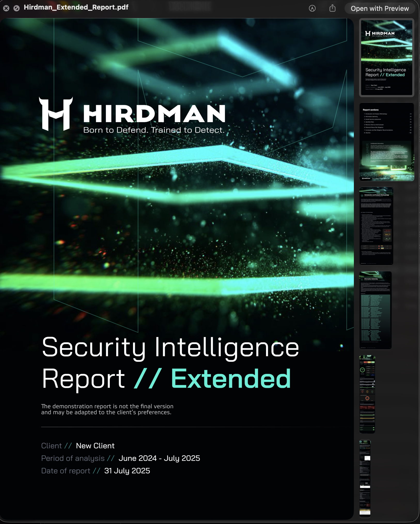The image size is (420, 524).
Task: Click the Hirdman_Extended_Report.pdf filename in title bar
Action: (76, 7)
